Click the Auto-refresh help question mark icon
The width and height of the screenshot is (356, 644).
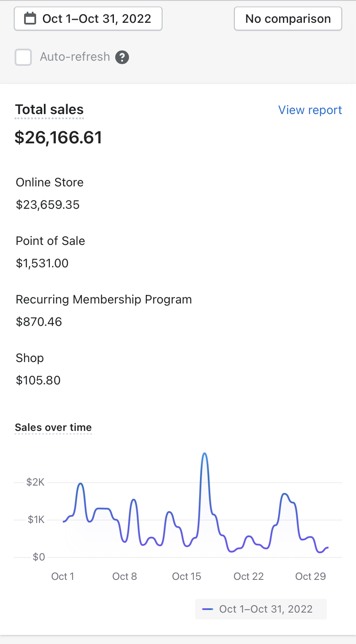click(x=122, y=57)
